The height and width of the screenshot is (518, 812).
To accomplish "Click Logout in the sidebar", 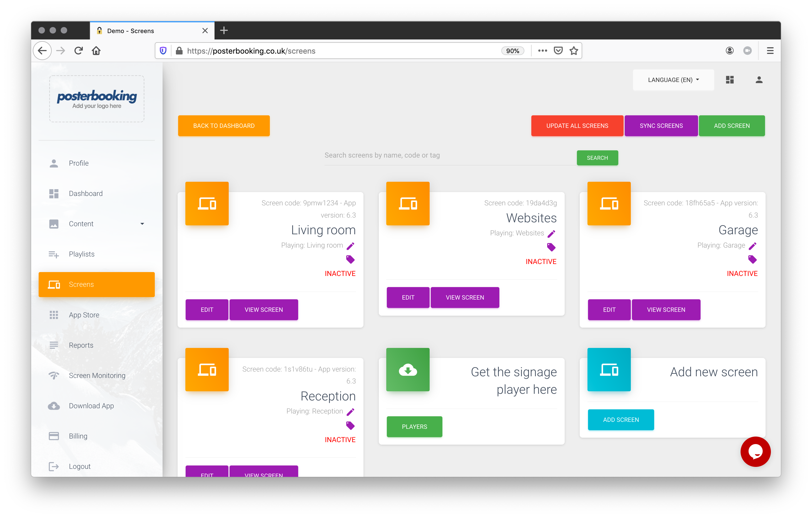I will click(x=97, y=466).
